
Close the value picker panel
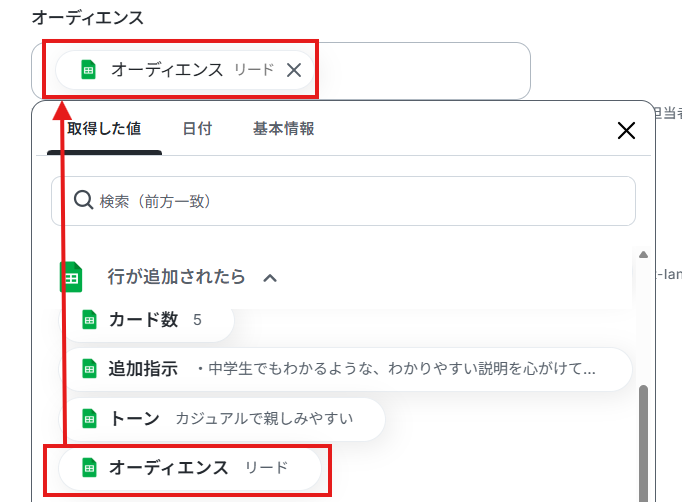(626, 130)
